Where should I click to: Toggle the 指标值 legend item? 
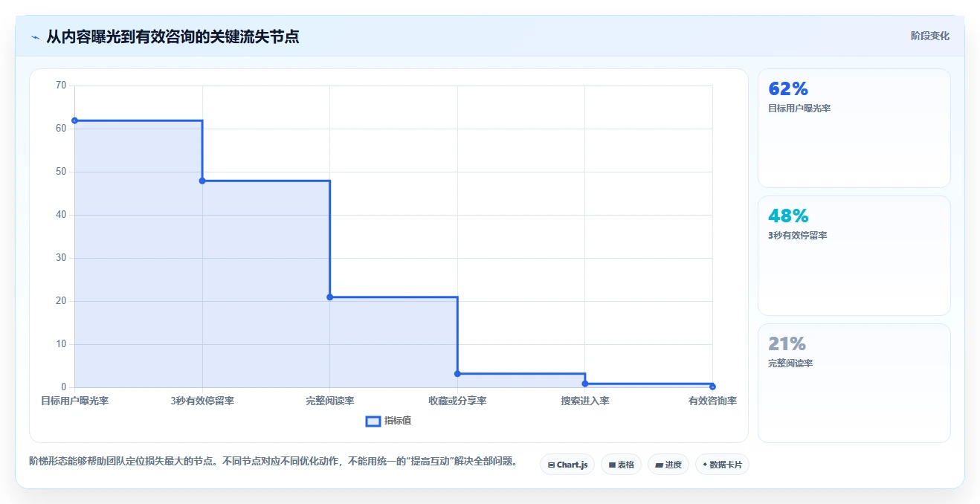[x=389, y=421]
